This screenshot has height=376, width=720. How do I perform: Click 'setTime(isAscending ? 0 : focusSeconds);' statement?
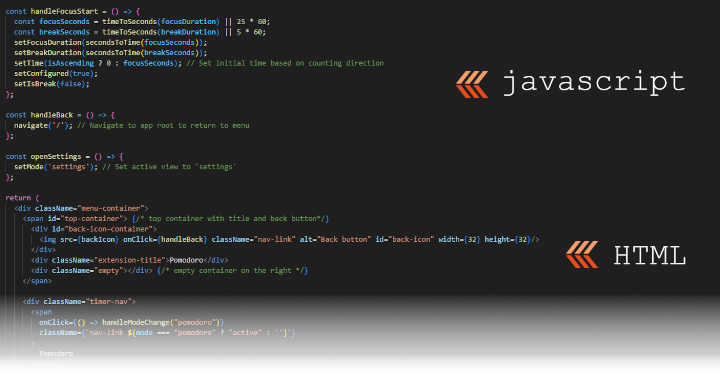coord(98,63)
